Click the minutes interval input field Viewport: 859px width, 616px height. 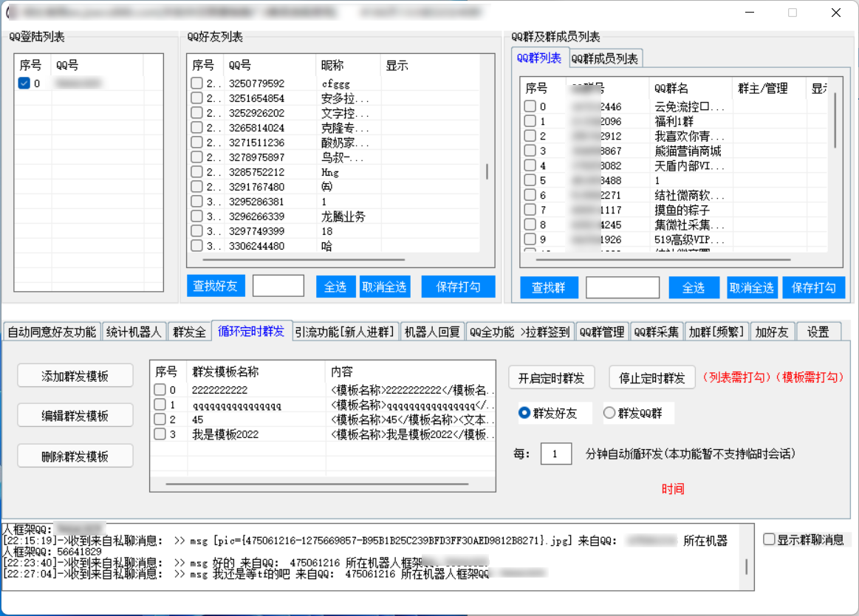[555, 454]
